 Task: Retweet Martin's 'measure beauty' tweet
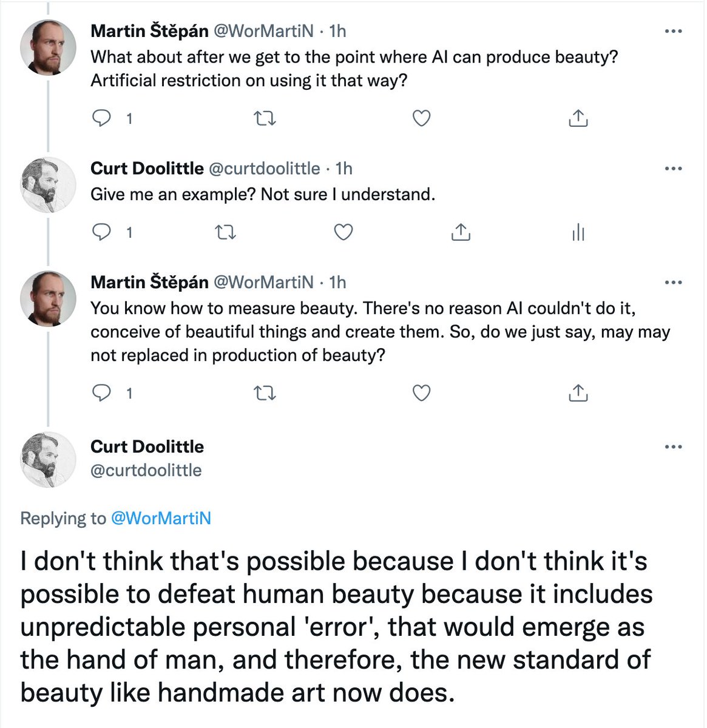coord(264,393)
